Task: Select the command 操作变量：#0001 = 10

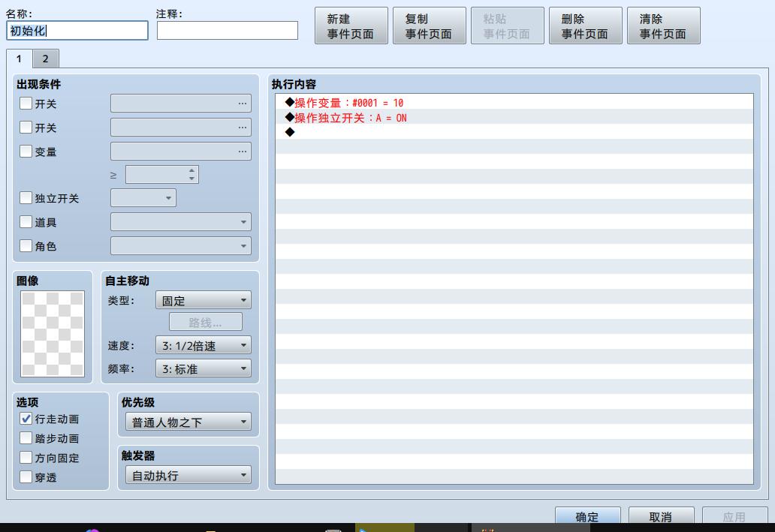Action: coord(514,102)
